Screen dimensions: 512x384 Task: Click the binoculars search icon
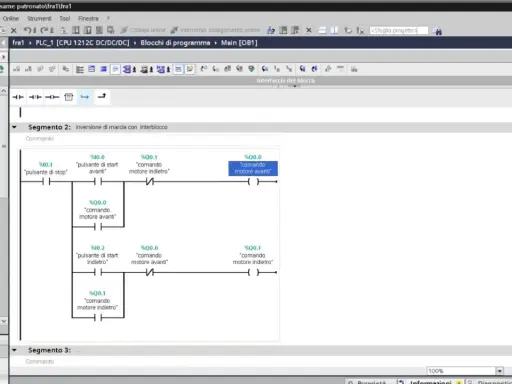[x=438, y=31]
